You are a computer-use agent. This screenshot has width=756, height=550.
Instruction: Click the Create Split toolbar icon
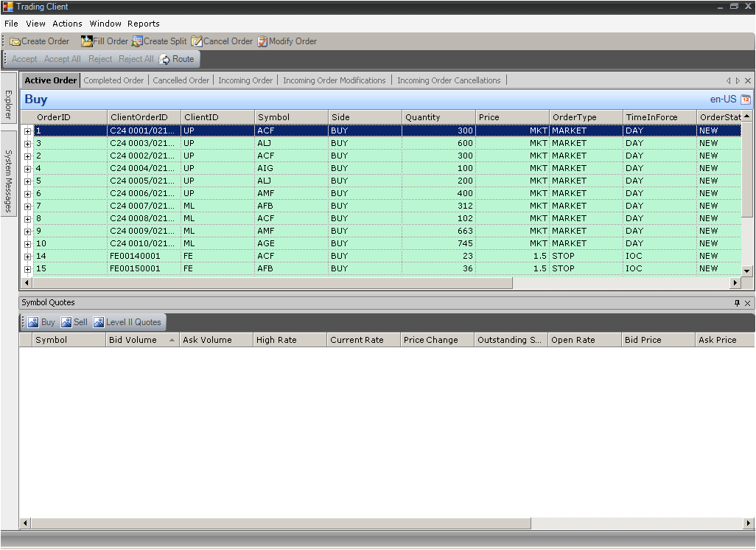click(137, 41)
